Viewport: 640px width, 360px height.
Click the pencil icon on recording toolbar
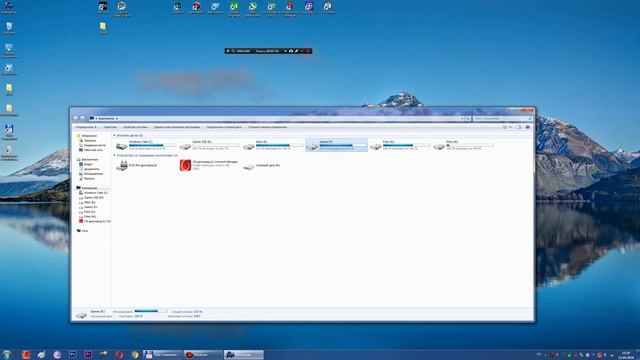point(297,51)
